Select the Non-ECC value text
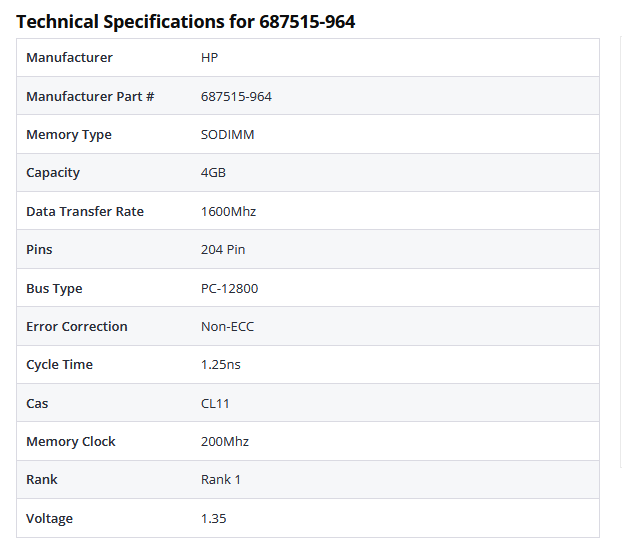The image size is (622, 557). pos(227,327)
